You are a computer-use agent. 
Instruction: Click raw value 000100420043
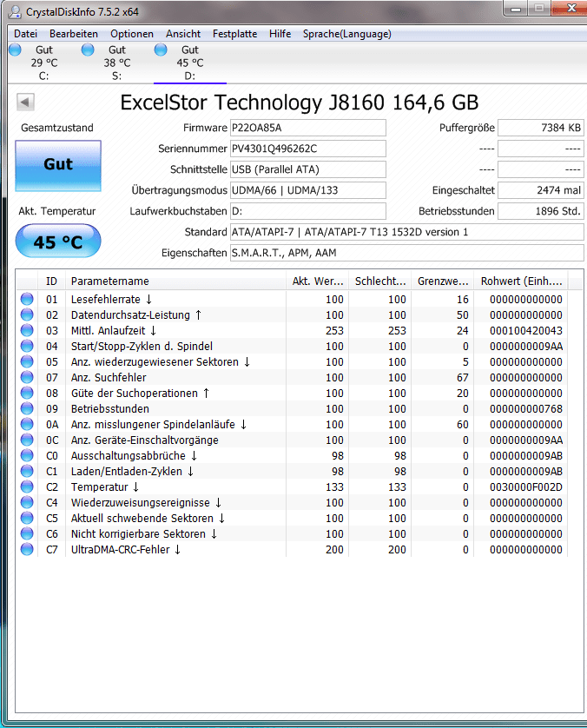pos(526,331)
